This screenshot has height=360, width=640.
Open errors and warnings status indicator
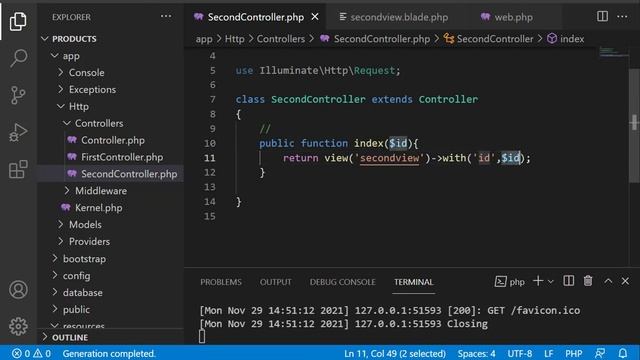click(31, 353)
